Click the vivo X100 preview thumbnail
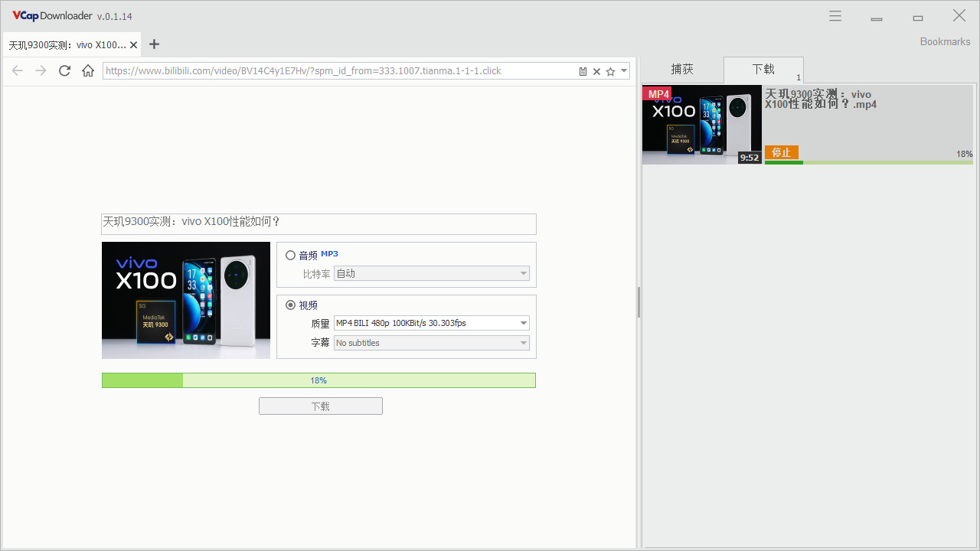Image resolution: width=980 pixels, height=551 pixels. pos(186,300)
